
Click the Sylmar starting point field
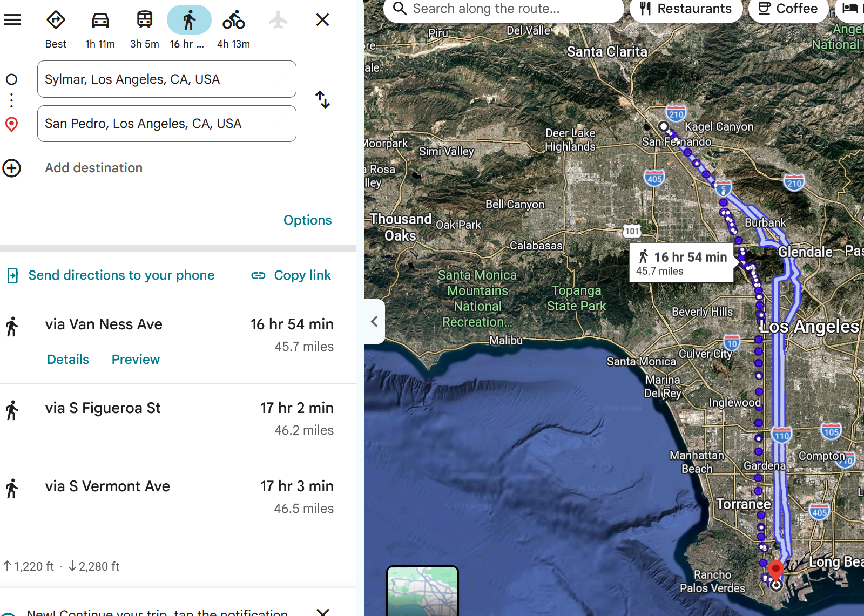167,79
